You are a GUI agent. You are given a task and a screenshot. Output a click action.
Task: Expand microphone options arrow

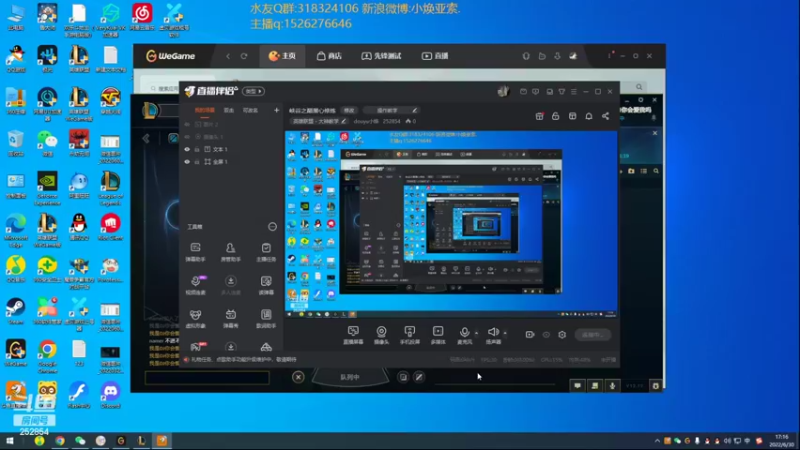tap(477, 333)
